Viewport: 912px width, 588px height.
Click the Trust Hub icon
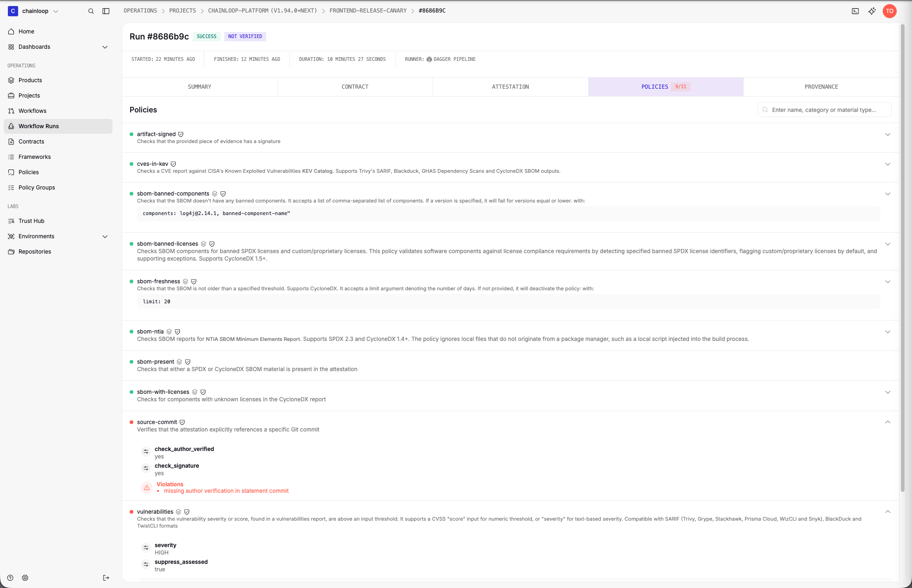pos(11,221)
